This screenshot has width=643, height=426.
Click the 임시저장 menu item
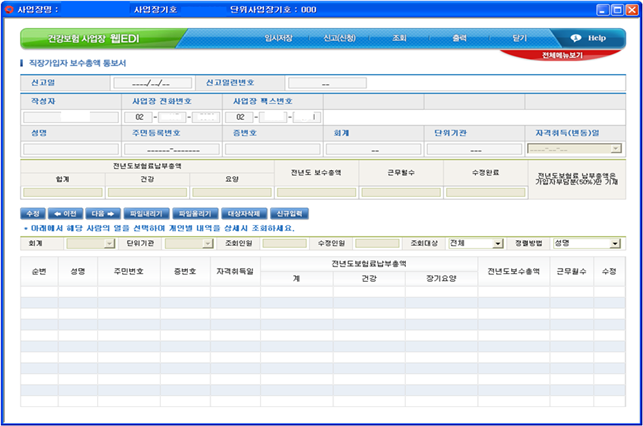(278, 38)
